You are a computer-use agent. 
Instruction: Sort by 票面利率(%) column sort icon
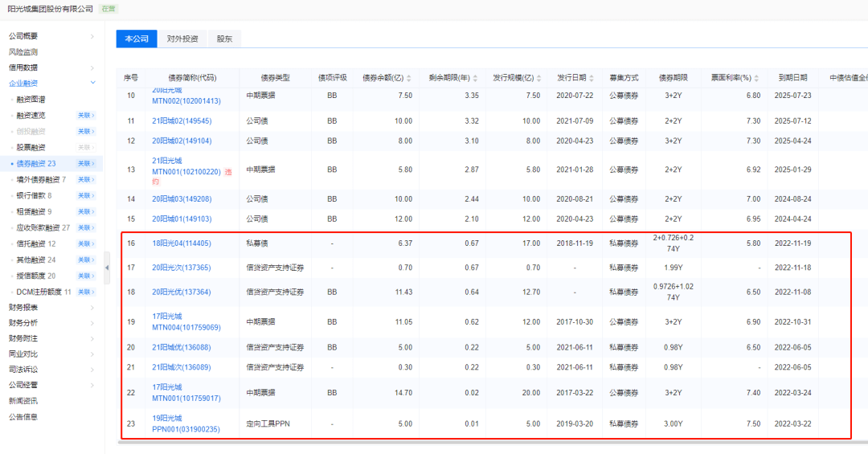757,78
